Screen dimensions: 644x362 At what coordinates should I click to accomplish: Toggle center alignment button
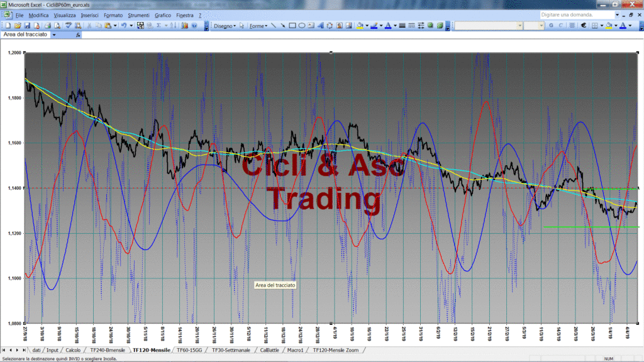click(x=572, y=25)
